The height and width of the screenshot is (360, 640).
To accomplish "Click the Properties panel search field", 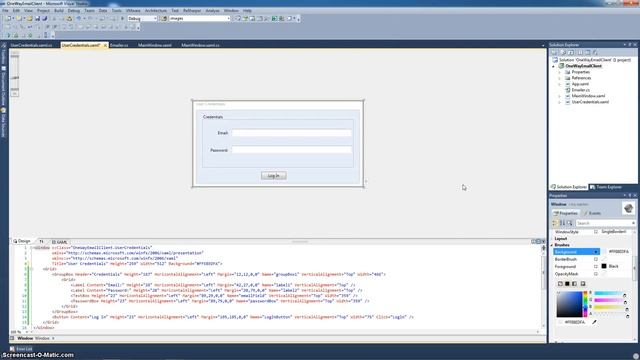I will point(605,223).
